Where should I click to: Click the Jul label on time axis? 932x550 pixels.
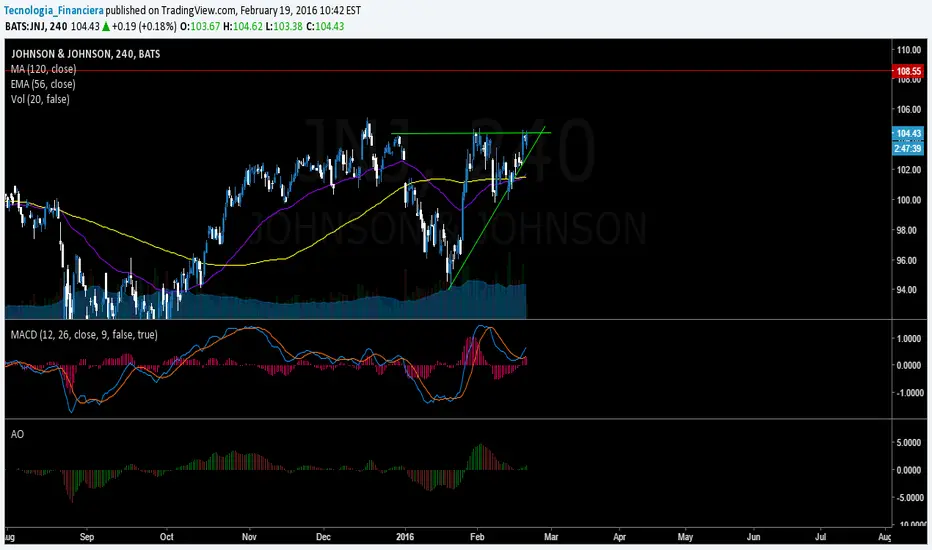821,537
